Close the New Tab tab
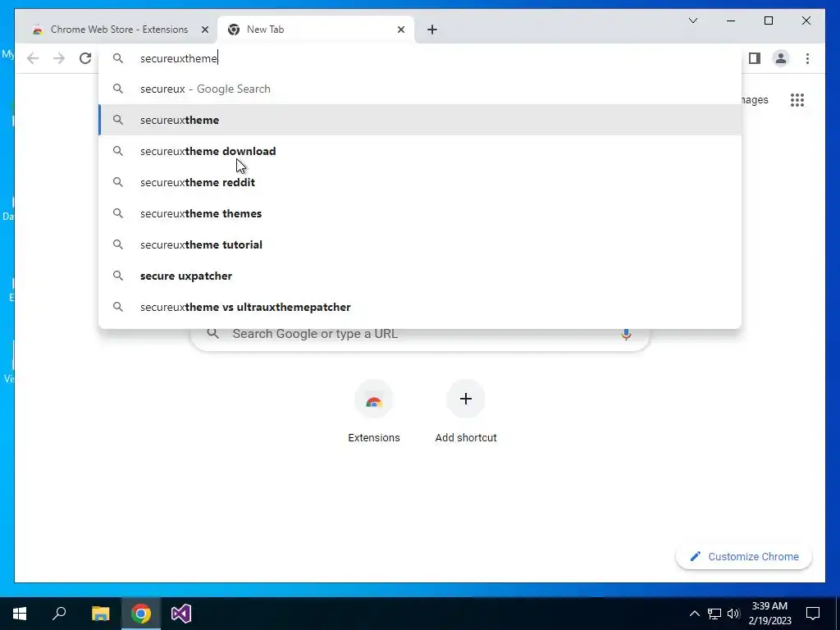Image resolution: width=840 pixels, height=630 pixels. click(x=400, y=30)
